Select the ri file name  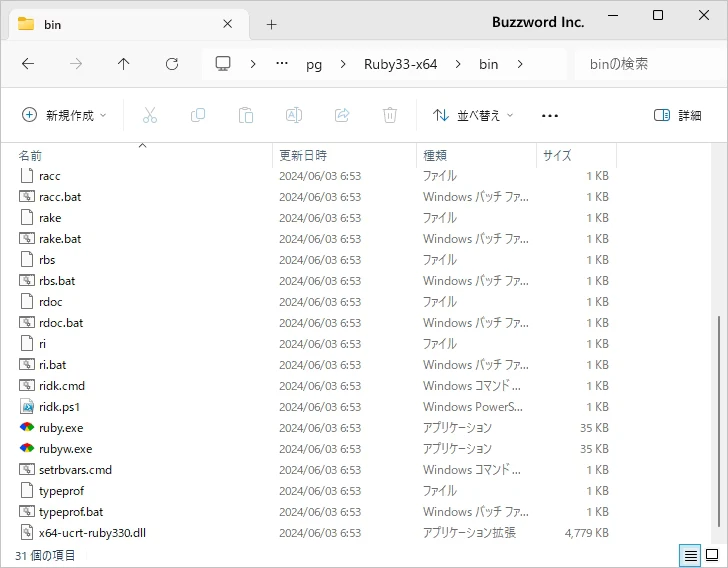pyautogui.click(x=42, y=344)
